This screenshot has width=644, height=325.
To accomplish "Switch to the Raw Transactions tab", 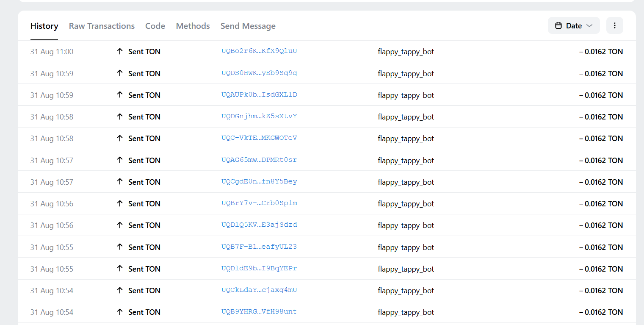I will click(x=102, y=26).
